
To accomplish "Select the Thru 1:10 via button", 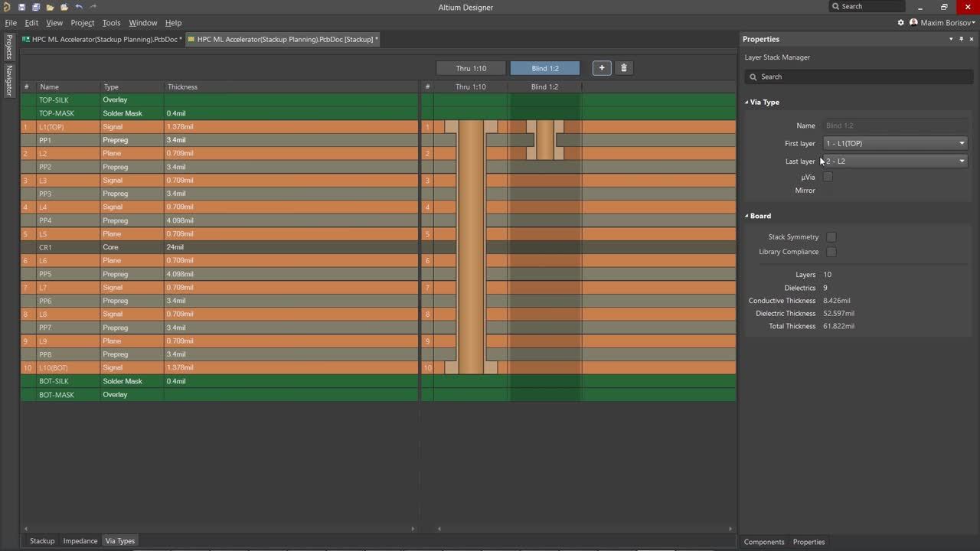I will (471, 68).
